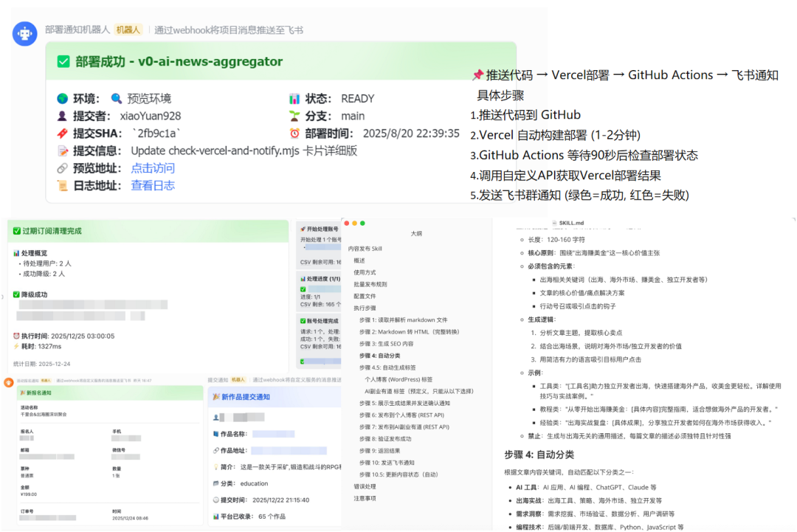Click the lightning icon beside 提交SHA
The height and width of the screenshot is (532, 797).
click(62, 131)
